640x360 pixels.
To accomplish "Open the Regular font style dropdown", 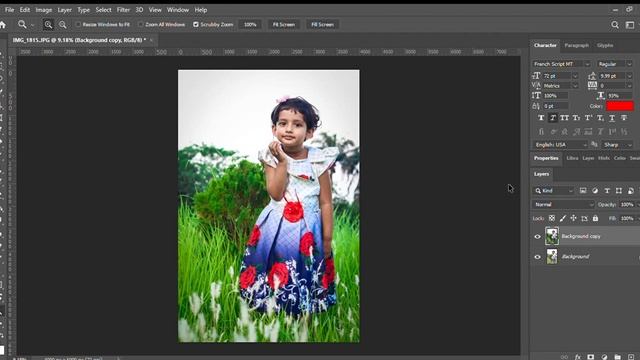I will coord(629,64).
